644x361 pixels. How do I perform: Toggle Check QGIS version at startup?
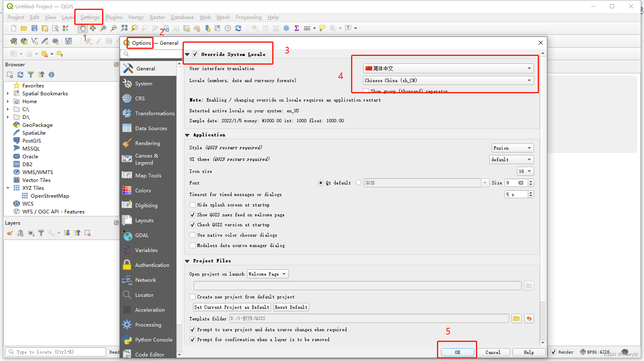point(193,225)
